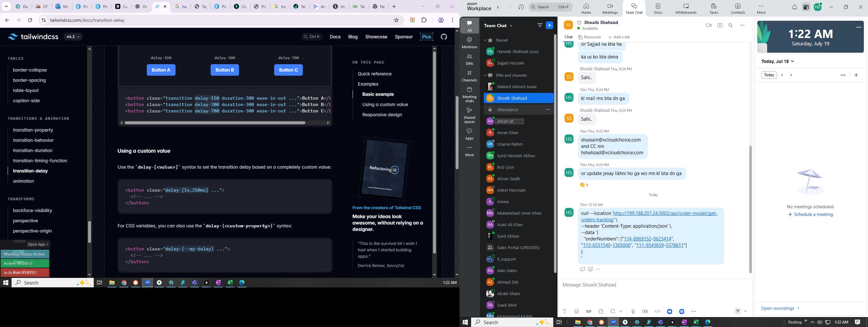Go to Quick reference section link
The width and height of the screenshot is (868, 327).
point(374,74)
